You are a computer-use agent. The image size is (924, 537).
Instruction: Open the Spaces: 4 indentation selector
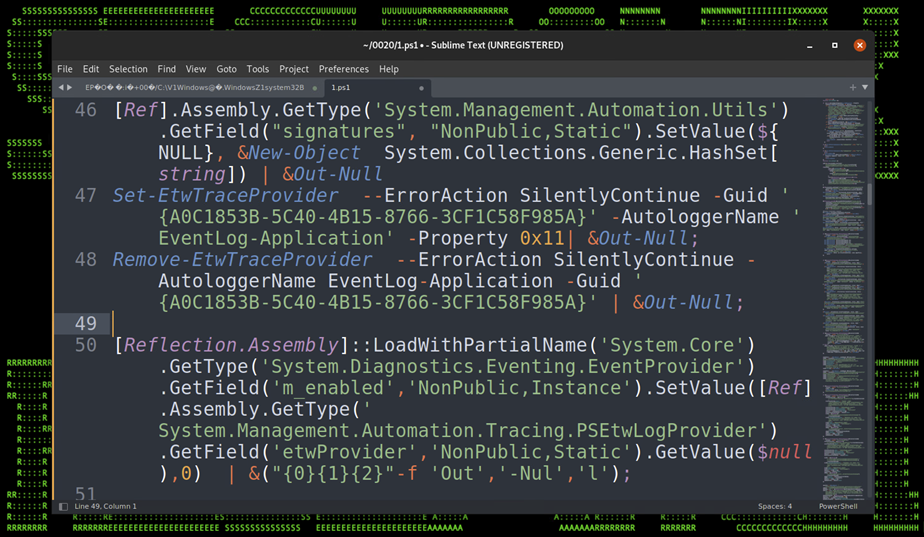(x=774, y=506)
